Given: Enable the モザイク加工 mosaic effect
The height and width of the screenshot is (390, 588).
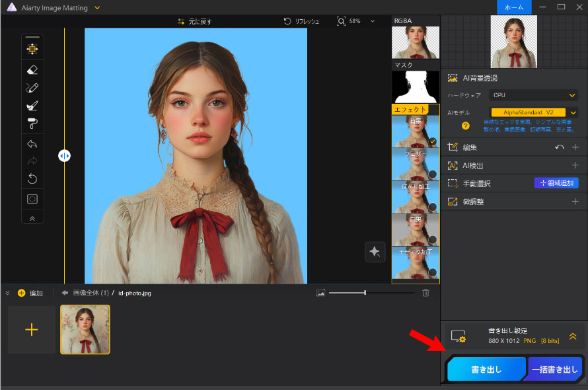Looking at the screenshot, I should 415,262.
